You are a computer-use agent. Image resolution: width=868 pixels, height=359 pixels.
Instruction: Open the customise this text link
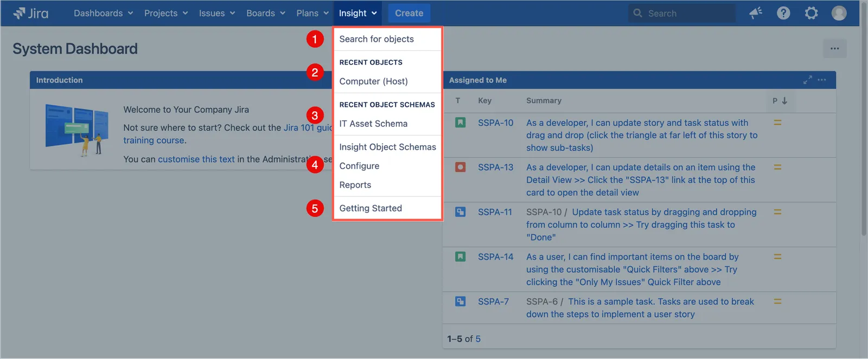coord(196,159)
